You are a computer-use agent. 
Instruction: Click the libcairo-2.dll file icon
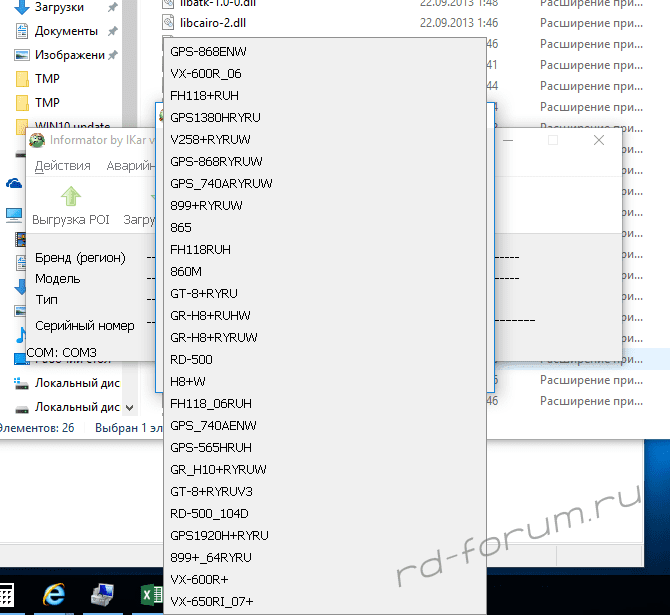(x=168, y=23)
